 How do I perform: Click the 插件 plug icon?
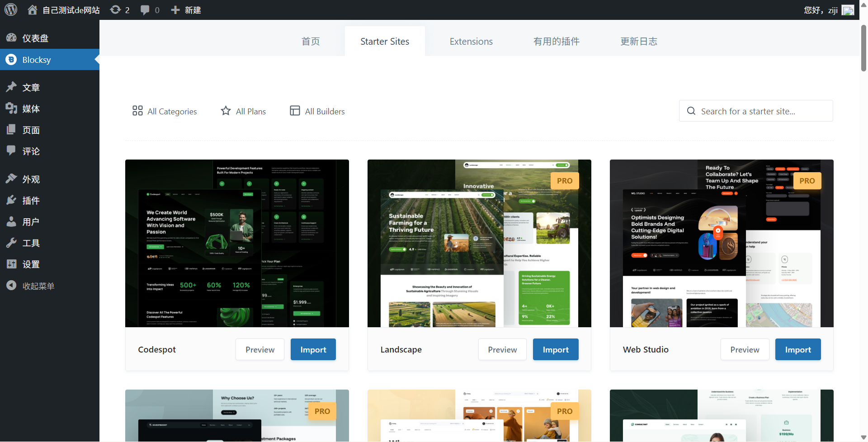click(x=11, y=200)
